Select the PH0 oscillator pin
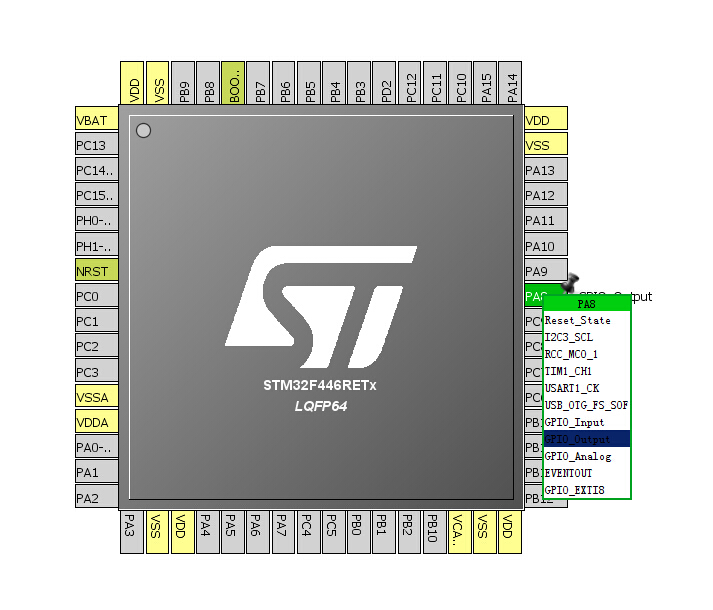Screen dimensions: 713x610 96,221
